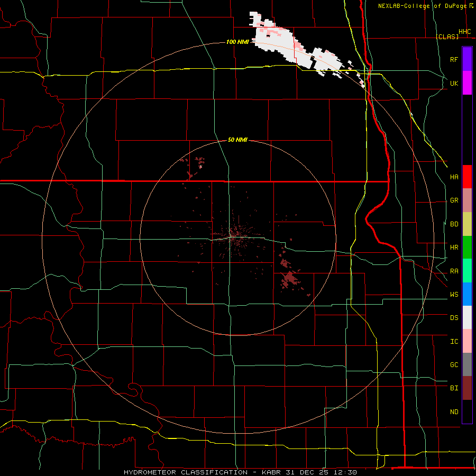Click the GR legend label
This screenshot has width=476, height=476.
coord(454,200)
